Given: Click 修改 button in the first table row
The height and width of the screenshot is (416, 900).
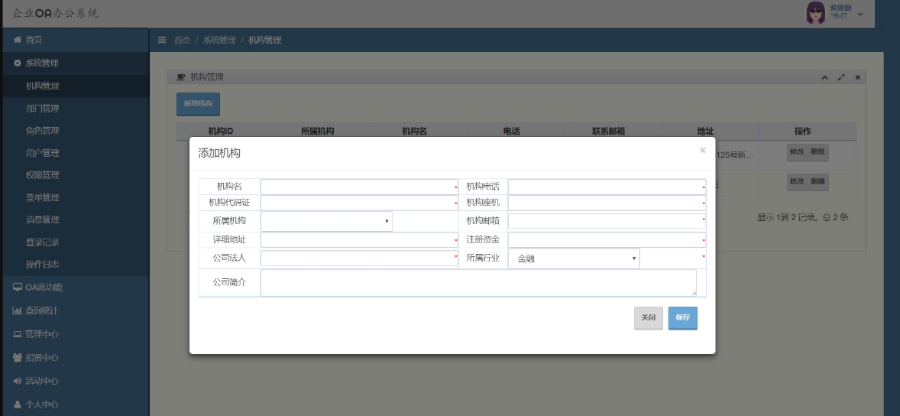Looking at the screenshot, I should point(797,153).
